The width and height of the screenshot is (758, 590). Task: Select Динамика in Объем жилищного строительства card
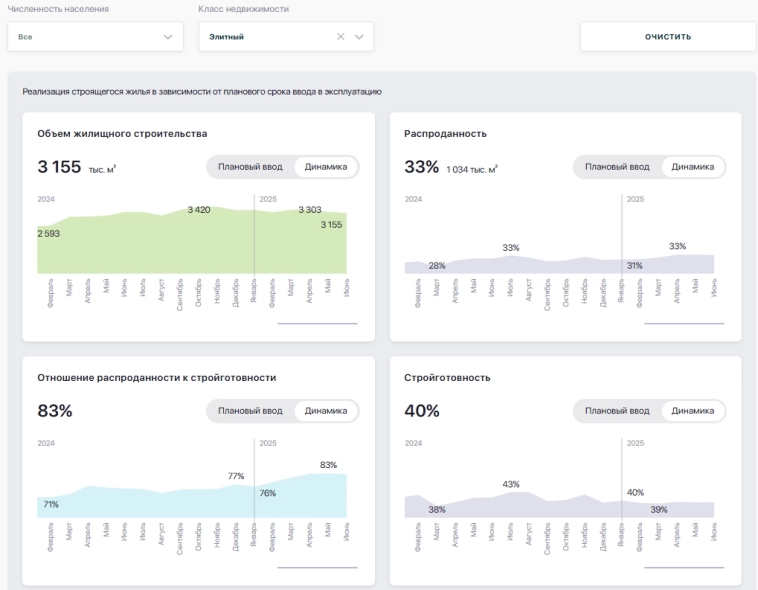tap(326, 167)
